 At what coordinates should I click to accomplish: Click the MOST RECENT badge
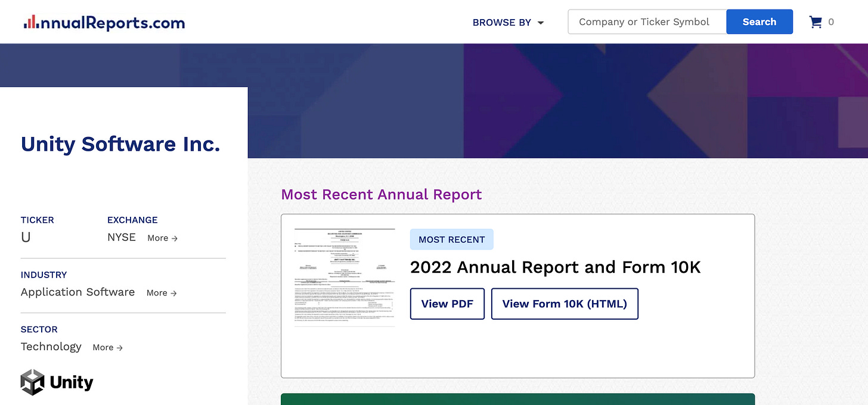coord(452,239)
